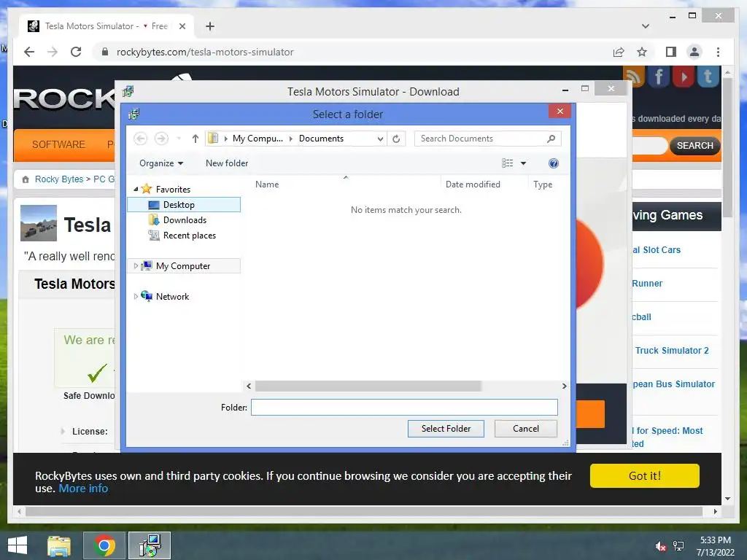Screen dimensions: 747x560
Task: Click the website SEARCH button
Action: pyautogui.click(x=694, y=146)
